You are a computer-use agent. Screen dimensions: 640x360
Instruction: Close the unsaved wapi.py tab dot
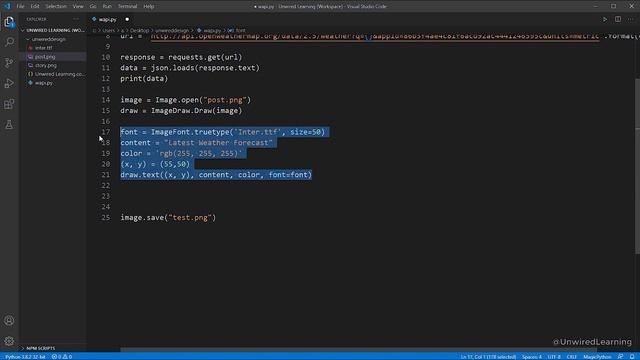(x=127, y=19)
